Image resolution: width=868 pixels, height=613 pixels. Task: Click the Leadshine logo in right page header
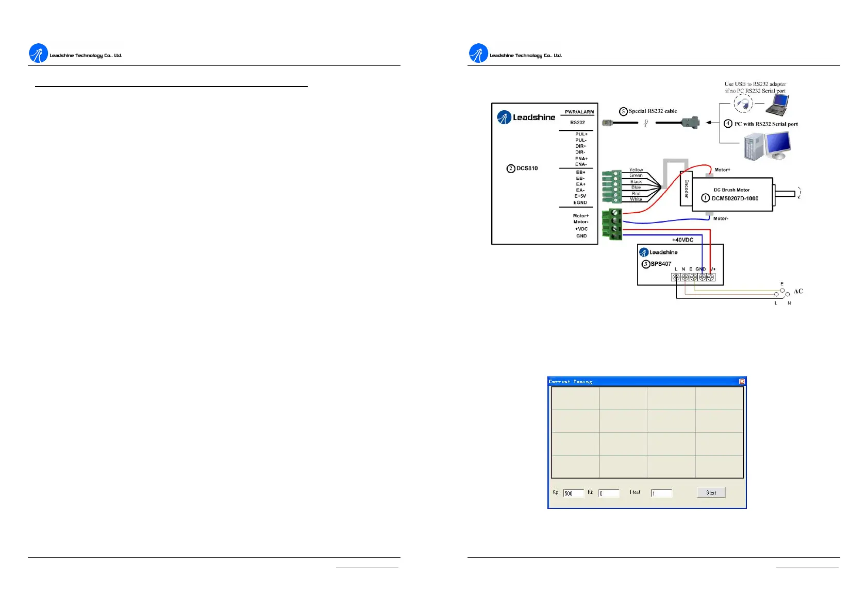click(478, 54)
